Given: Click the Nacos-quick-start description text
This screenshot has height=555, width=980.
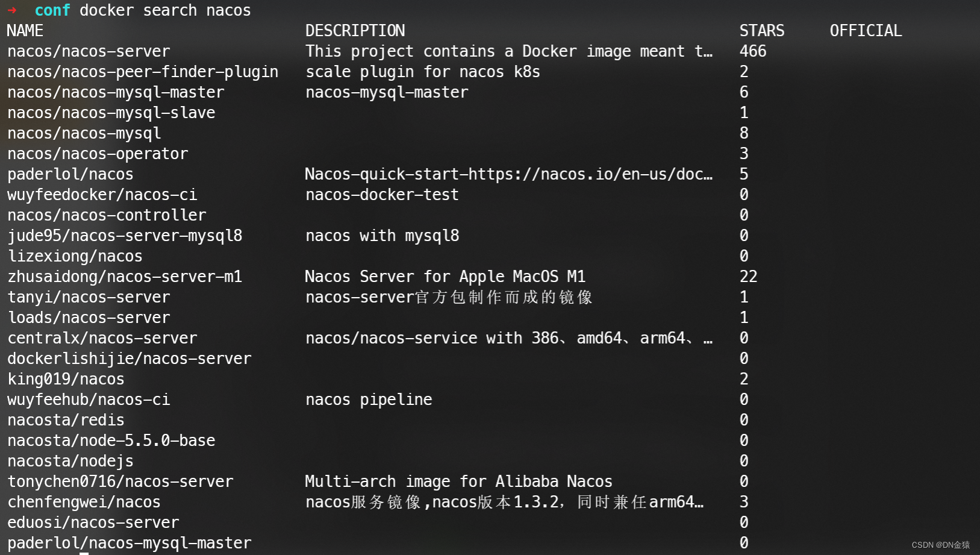Looking at the screenshot, I should point(509,174).
